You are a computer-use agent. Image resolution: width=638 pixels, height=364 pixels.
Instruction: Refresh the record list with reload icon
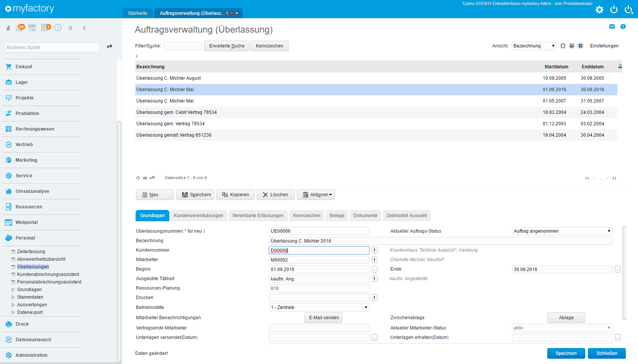pyautogui.click(x=138, y=178)
